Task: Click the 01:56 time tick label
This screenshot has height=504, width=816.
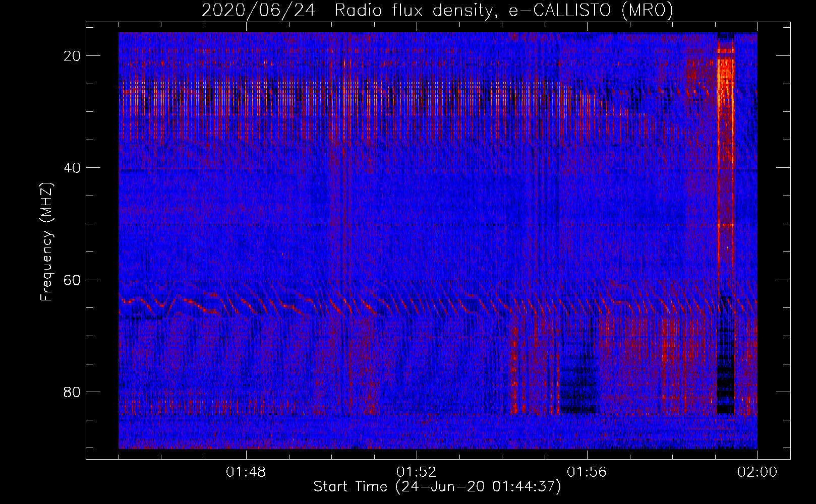Action: click(x=587, y=472)
